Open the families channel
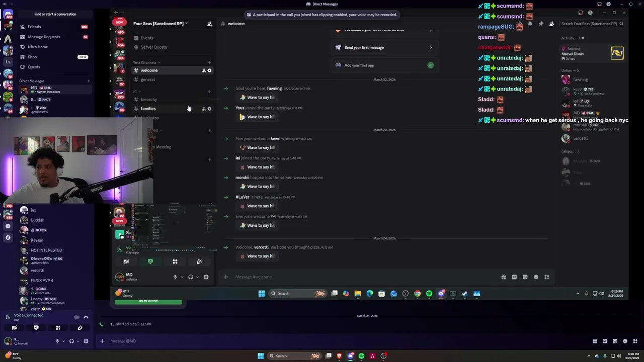This screenshot has width=644, height=362. 173,109
